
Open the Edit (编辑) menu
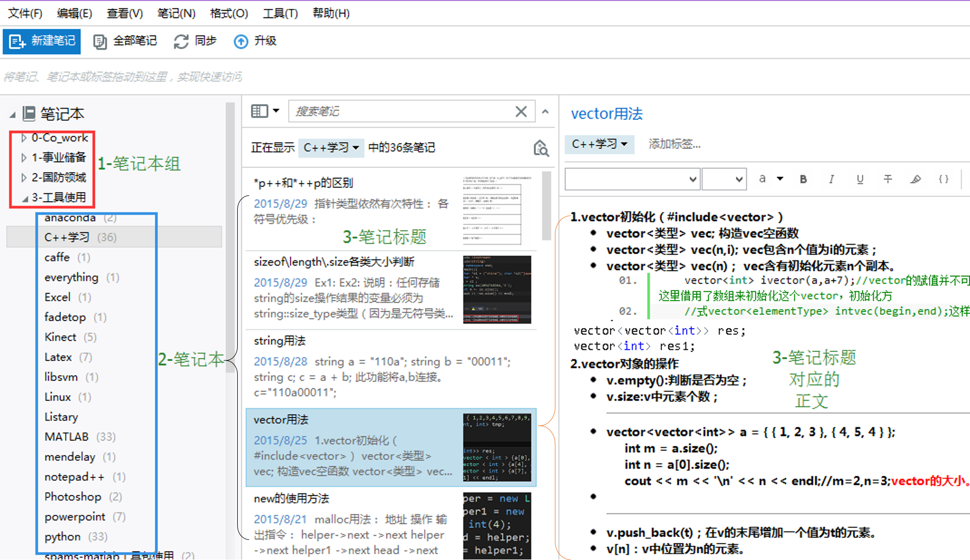point(75,13)
